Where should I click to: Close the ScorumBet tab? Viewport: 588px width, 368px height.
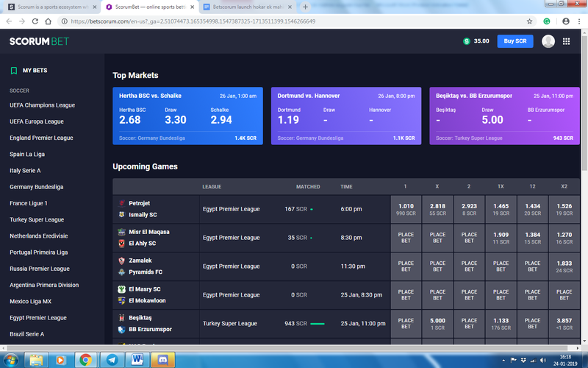pyautogui.click(x=193, y=7)
